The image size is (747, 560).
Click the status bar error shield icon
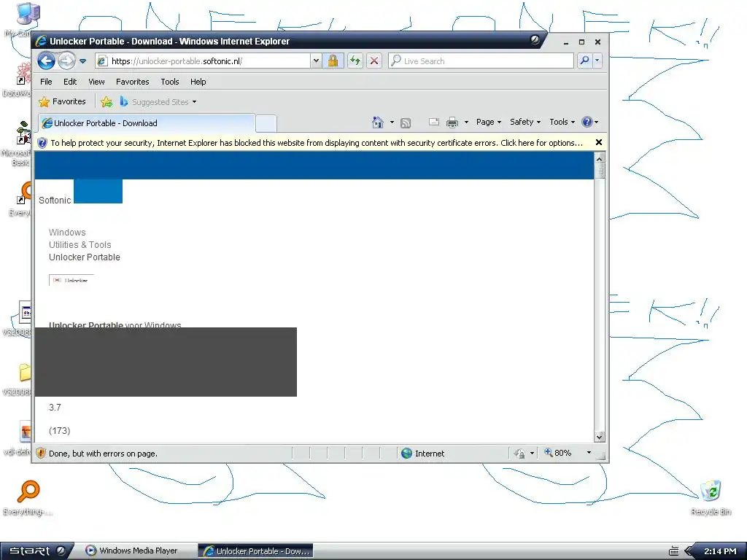click(x=41, y=453)
